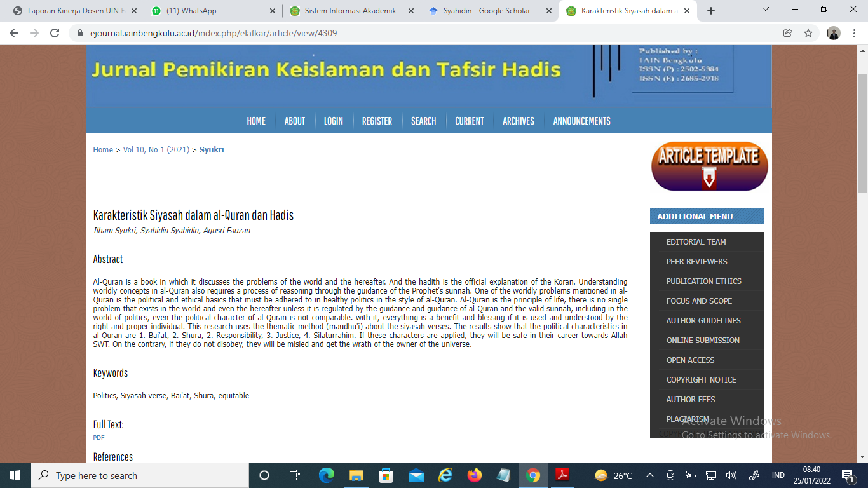Open Adobe Acrobat from the taskbar
Screen dimensions: 868x488
[562, 475]
